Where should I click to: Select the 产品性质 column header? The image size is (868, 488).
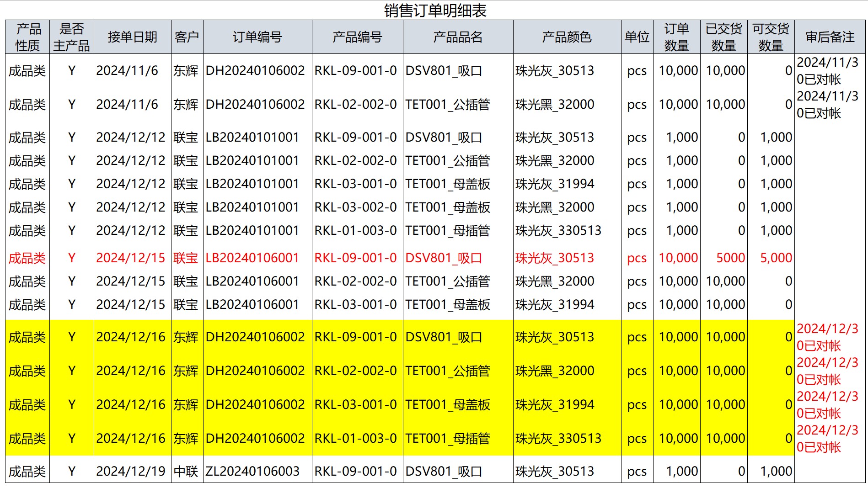[27, 37]
